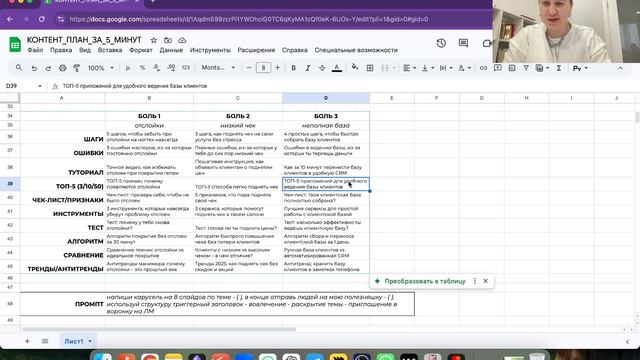The height and width of the screenshot is (360, 640).
Task: Go back in the browser
Action: tap(10, 19)
